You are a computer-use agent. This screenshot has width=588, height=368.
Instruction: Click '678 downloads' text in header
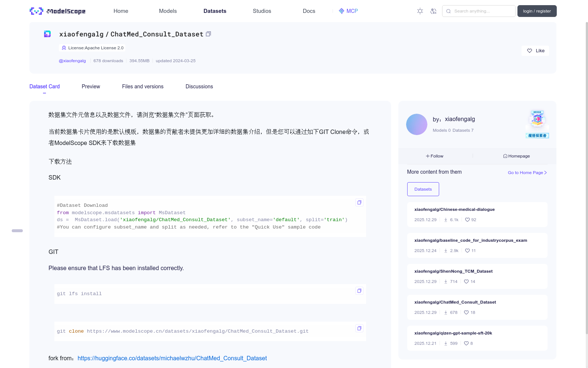(x=108, y=61)
